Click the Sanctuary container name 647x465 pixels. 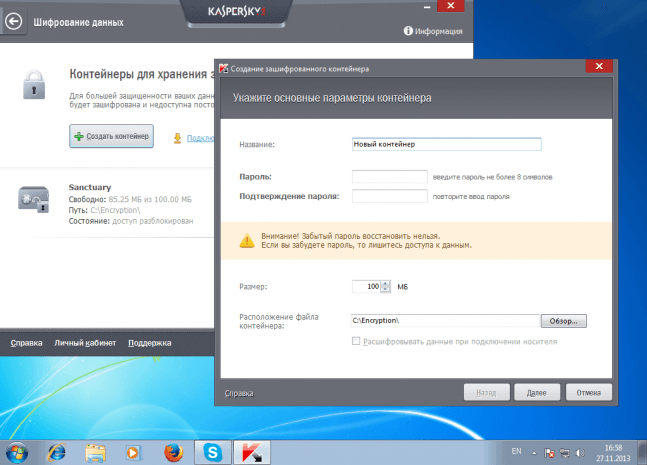pyautogui.click(x=90, y=187)
